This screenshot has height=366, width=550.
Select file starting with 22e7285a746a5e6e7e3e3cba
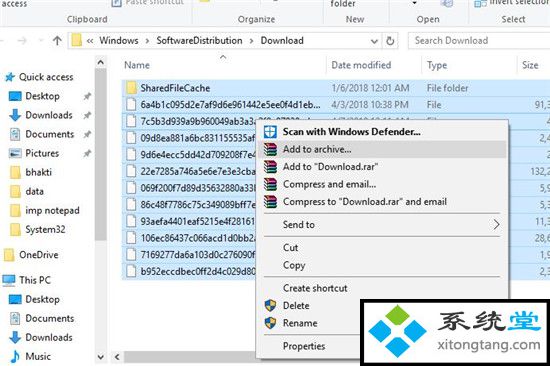coord(189,171)
